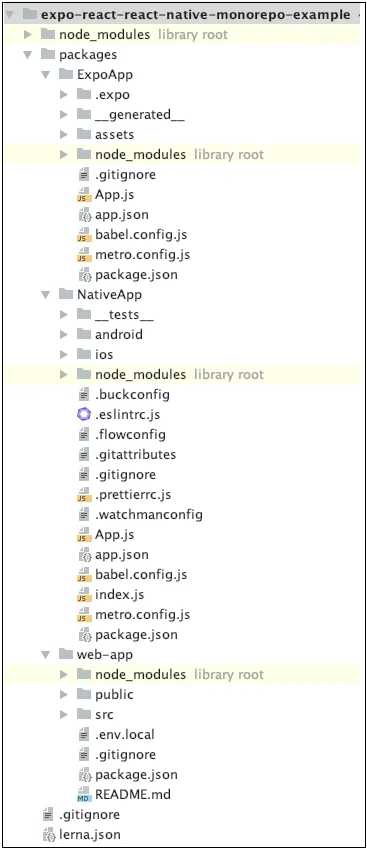
Task: Open .gitignore under web-app
Action: (125, 755)
